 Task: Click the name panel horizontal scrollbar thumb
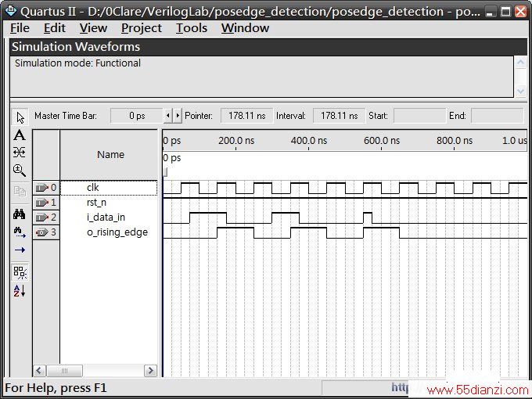point(64,371)
